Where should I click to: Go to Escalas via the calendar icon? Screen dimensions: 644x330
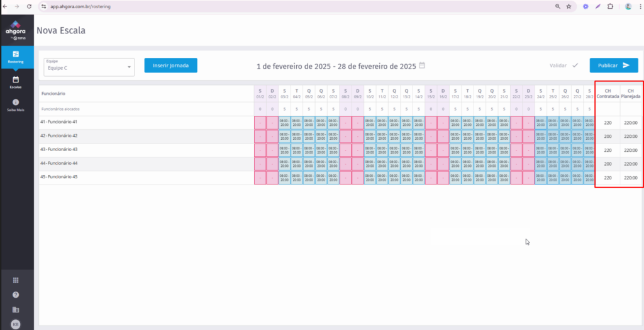(16, 82)
